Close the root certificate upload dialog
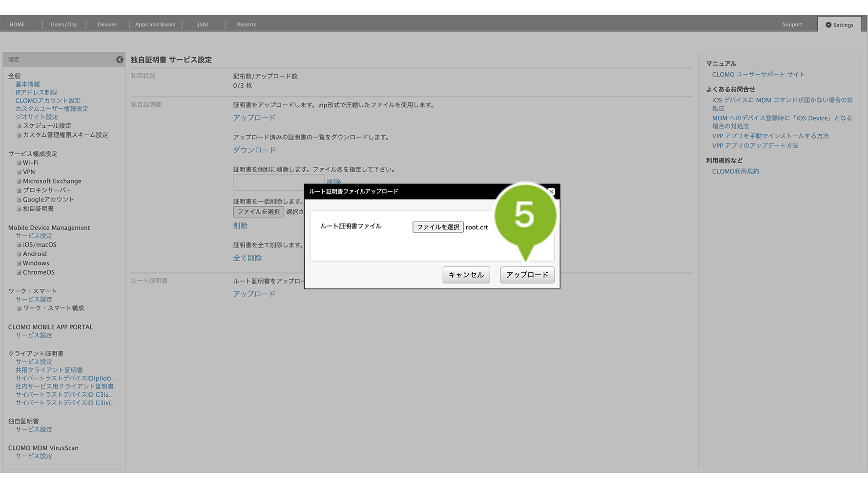868x488 pixels. pyautogui.click(x=551, y=192)
